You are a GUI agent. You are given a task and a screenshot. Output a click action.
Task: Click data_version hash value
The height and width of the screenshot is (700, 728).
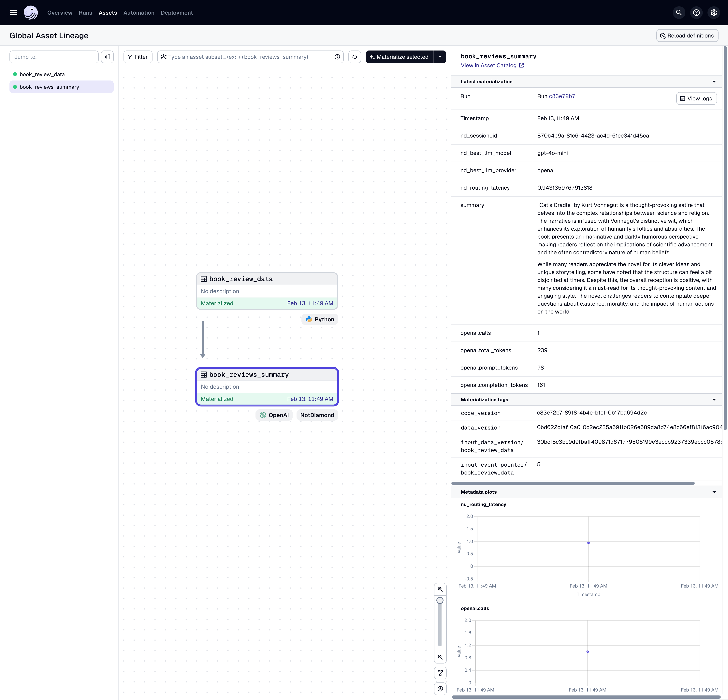pos(629,427)
